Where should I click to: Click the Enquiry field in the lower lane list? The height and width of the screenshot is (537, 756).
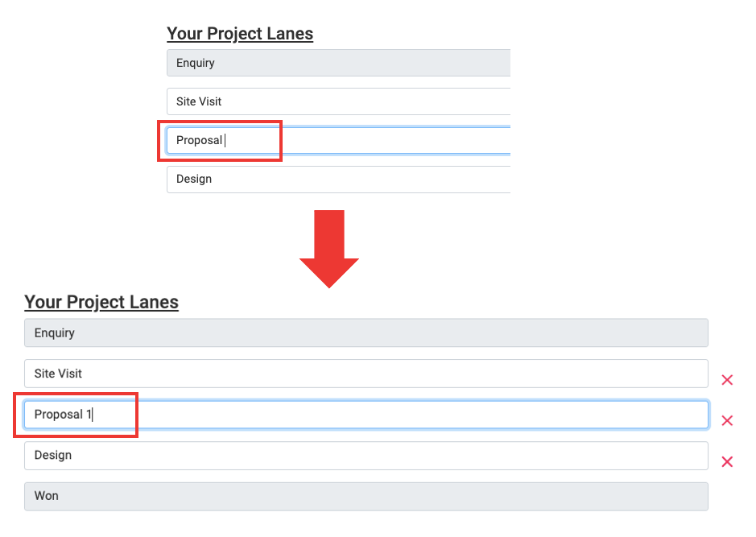[366, 333]
